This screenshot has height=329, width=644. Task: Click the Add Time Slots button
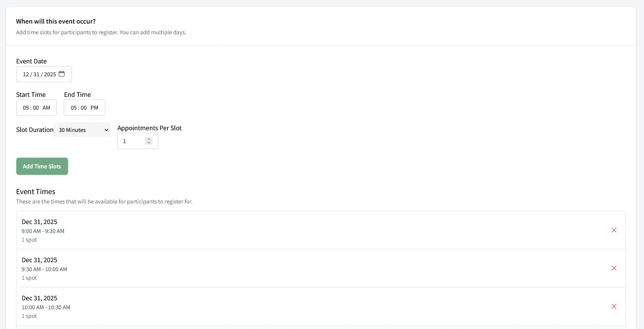point(42,166)
